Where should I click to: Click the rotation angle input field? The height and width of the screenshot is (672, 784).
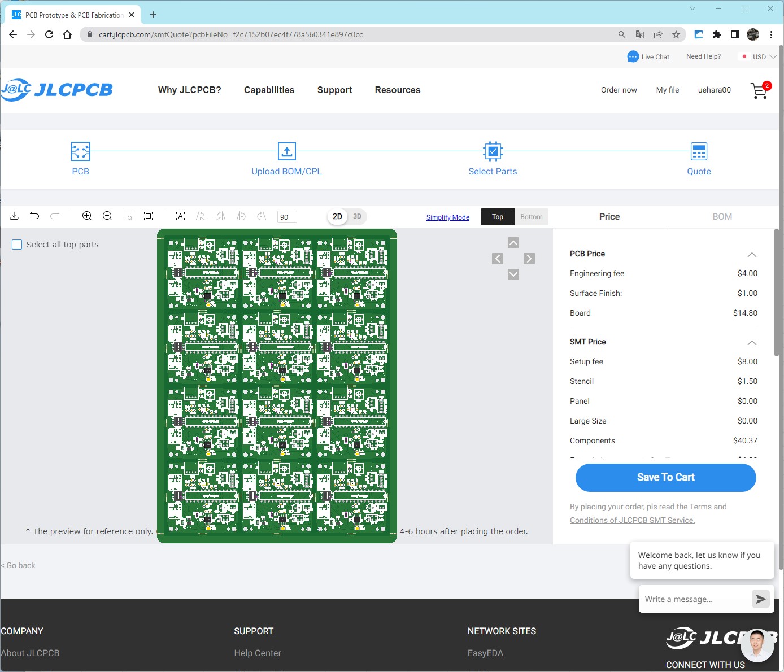pos(287,217)
